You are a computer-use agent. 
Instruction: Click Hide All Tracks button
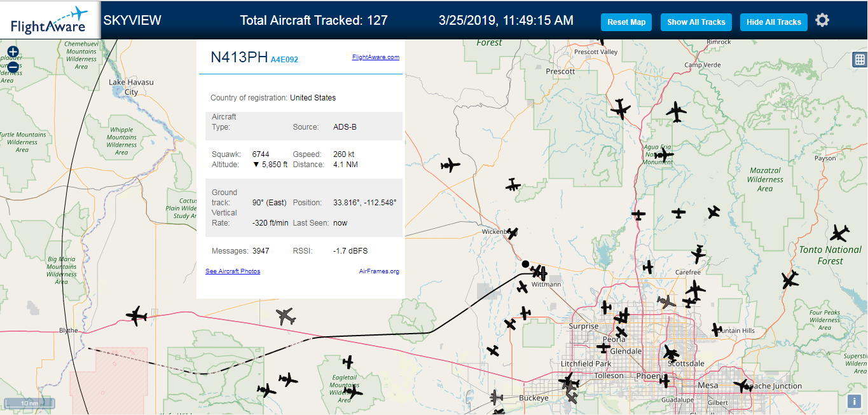coord(774,22)
